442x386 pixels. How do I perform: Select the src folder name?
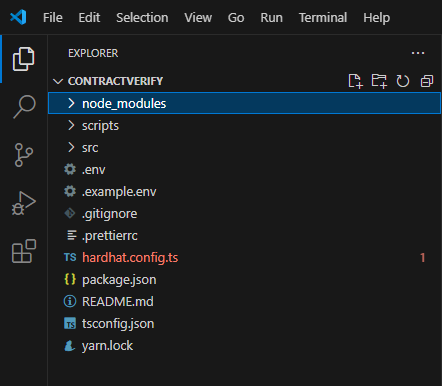pyautogui.click(x=90, y=148)
